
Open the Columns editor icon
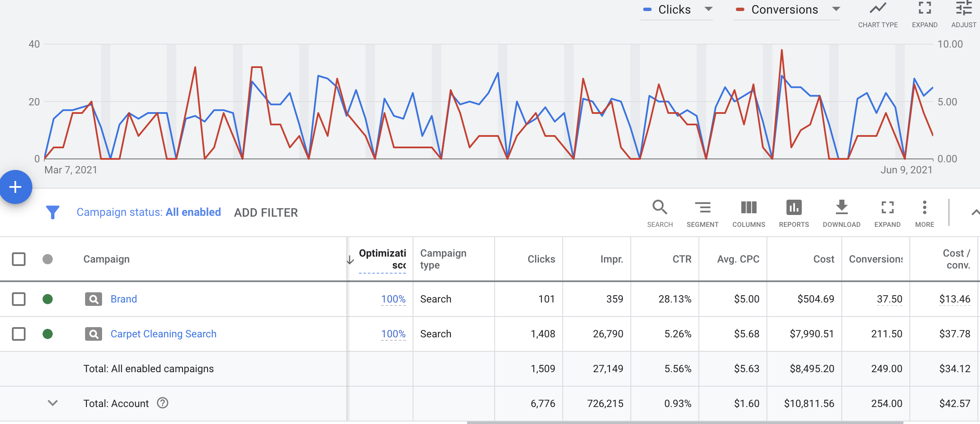(x=749, y=208)
